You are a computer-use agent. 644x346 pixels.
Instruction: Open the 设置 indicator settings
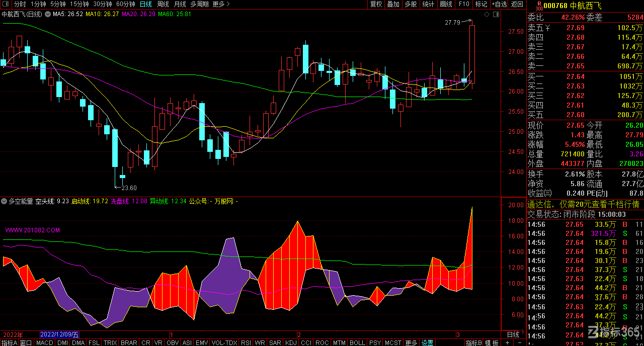427,342
